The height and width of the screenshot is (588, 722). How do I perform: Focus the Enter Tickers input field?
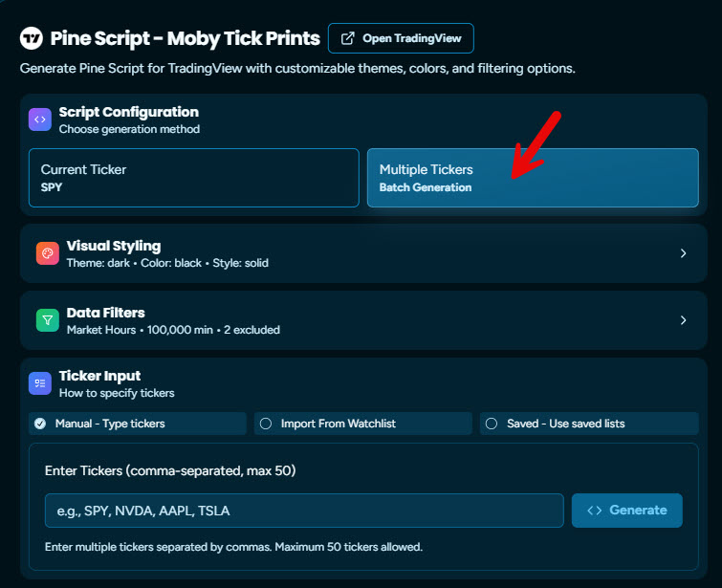(304, 511)
